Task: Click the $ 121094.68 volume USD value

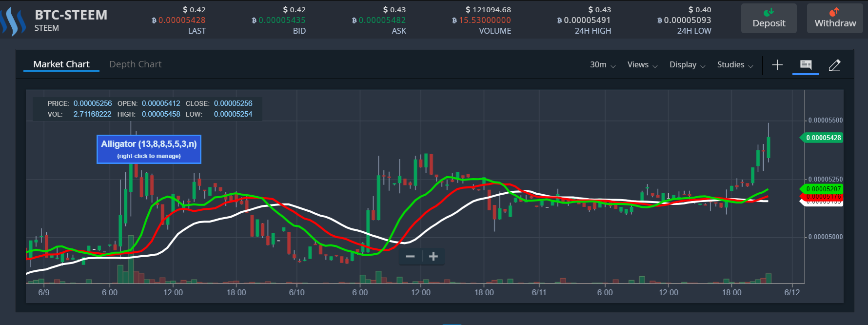Action: (488, 10)
